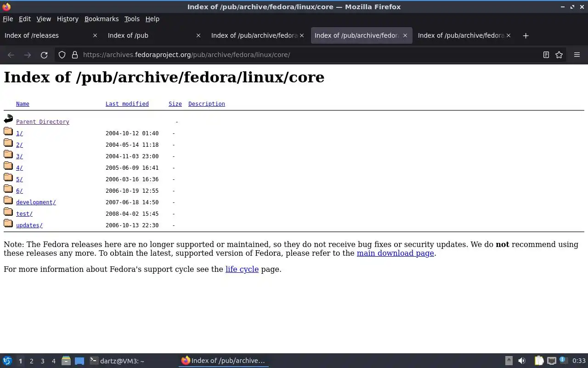The width and height of the screenshot is (588, 368).
Task: Follow the life cycle link
Action: [x=242, y=269]
